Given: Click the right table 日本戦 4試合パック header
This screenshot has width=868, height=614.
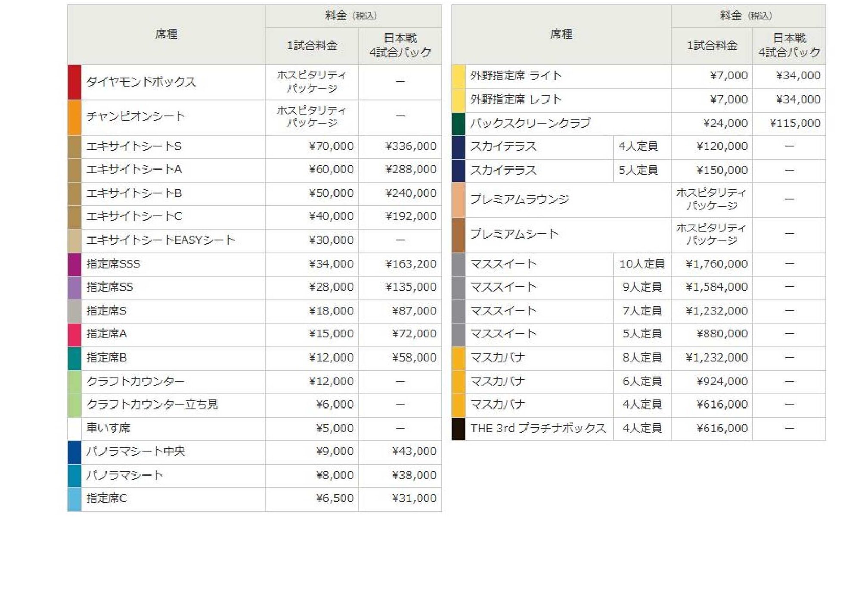Looking at the screenshot, I should pyautogui.click(x=789, y=46).
